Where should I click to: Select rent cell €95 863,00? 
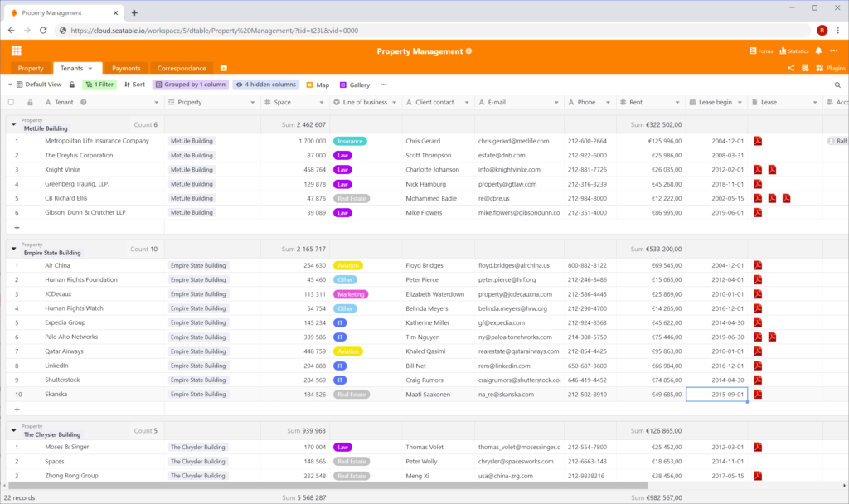[651, 351]
